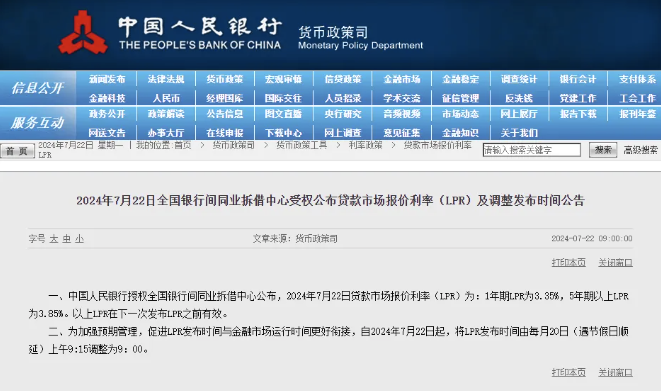Select 国际交往 in the navigation

pos(283,98)
